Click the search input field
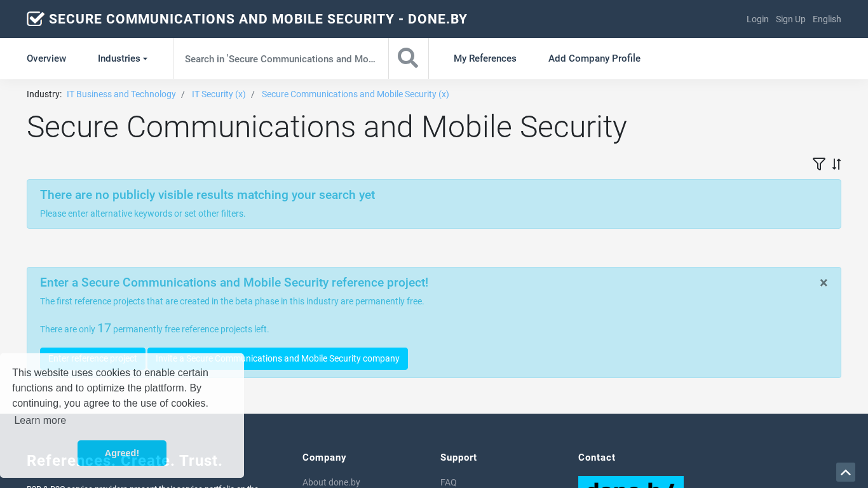The width and height of the screenshot is (868, 488). click(280, 58)
